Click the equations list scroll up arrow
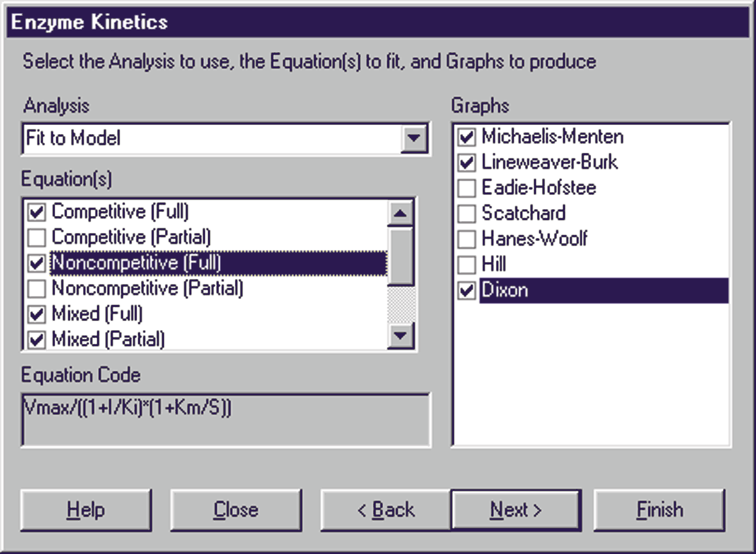 [x=400, y=213]
